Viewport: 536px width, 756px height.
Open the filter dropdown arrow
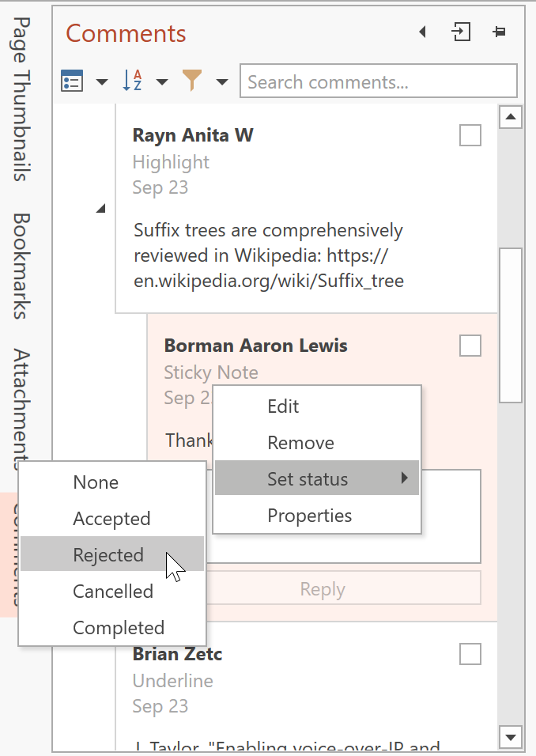[222, 81]
